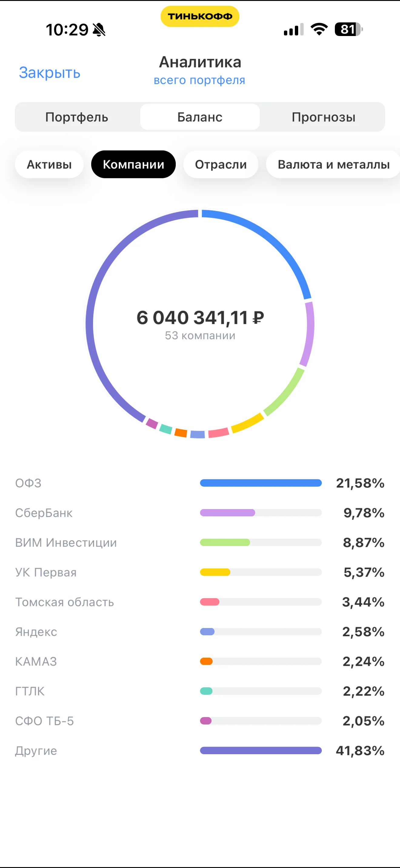Image resolution: width=400 pixels, height=868 pixels.
Task: Tap the portfolio total 6 040 341,11 ₽
Action: point(200,317)
